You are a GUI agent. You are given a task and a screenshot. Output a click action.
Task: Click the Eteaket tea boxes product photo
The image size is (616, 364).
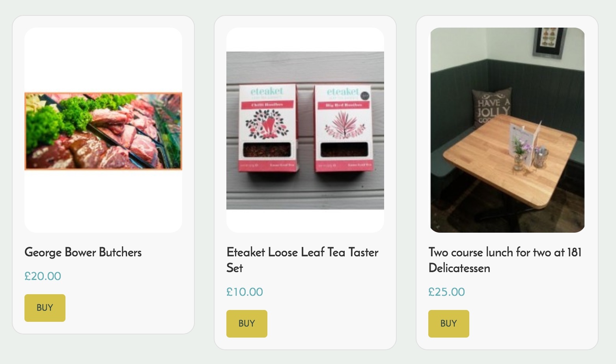305,131
